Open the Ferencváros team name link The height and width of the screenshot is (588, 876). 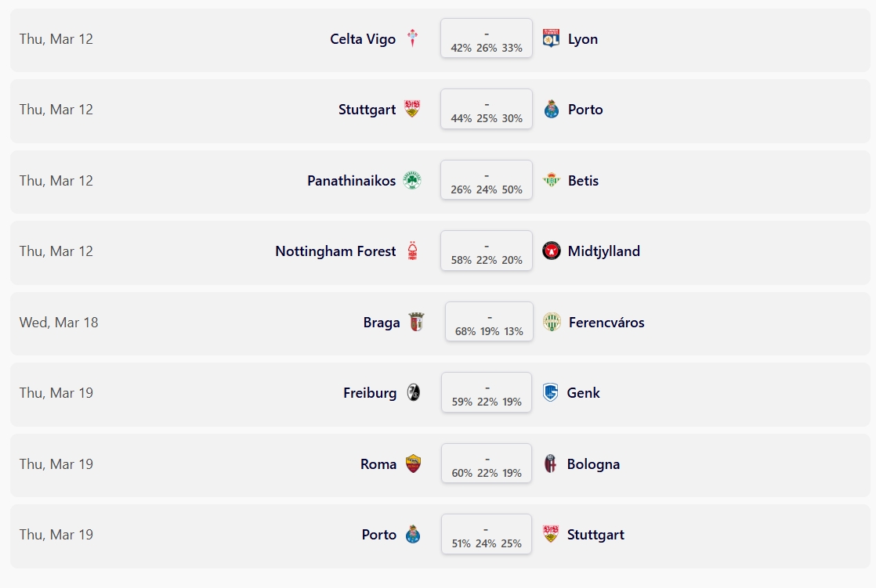pos(606,323)
